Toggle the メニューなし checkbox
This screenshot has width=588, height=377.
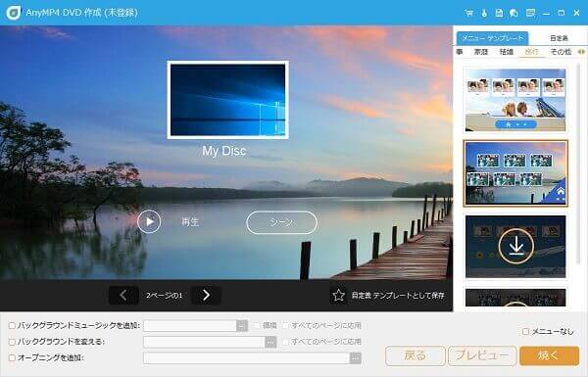tap(525, 331)
